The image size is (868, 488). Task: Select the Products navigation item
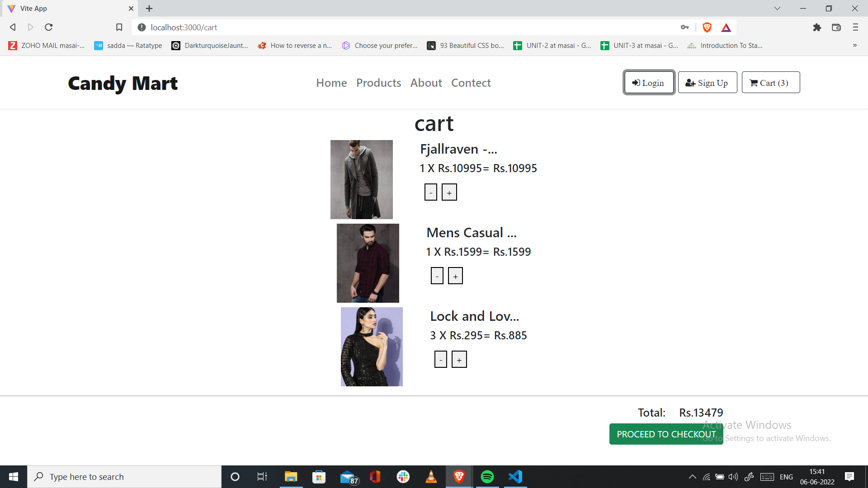point(378,83)
